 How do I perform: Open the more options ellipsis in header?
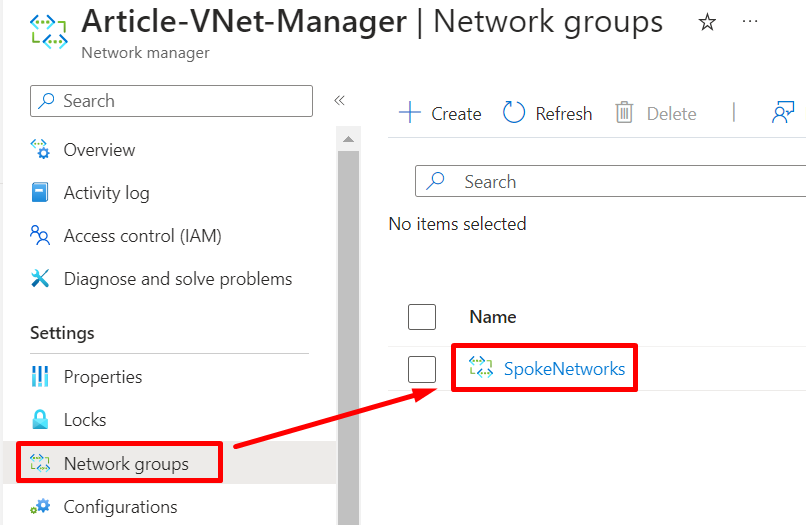(750, 22)
